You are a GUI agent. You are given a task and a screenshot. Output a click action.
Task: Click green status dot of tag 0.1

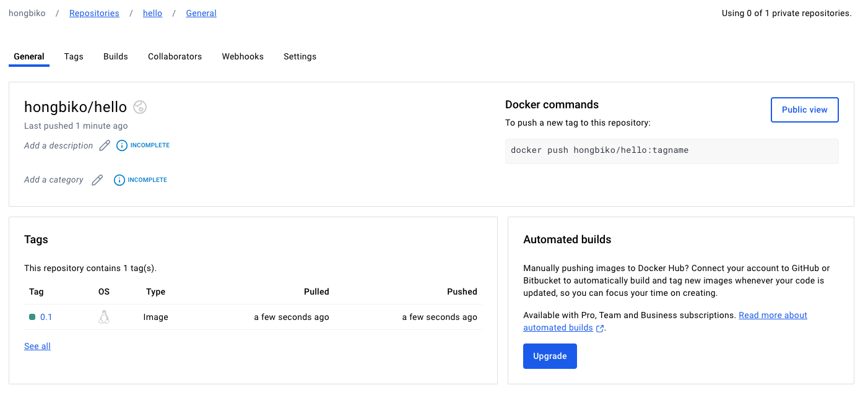32,317
